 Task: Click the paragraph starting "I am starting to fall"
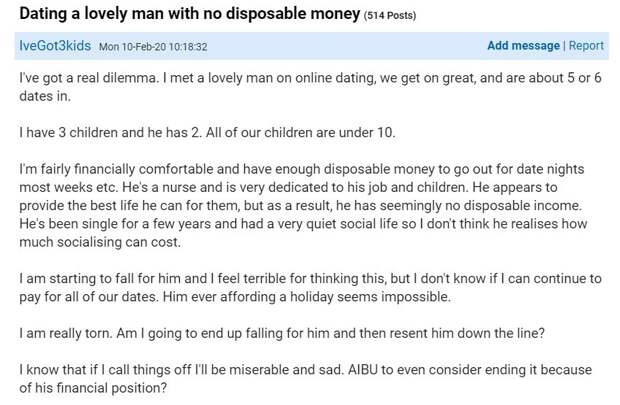[x=310, y=287]
